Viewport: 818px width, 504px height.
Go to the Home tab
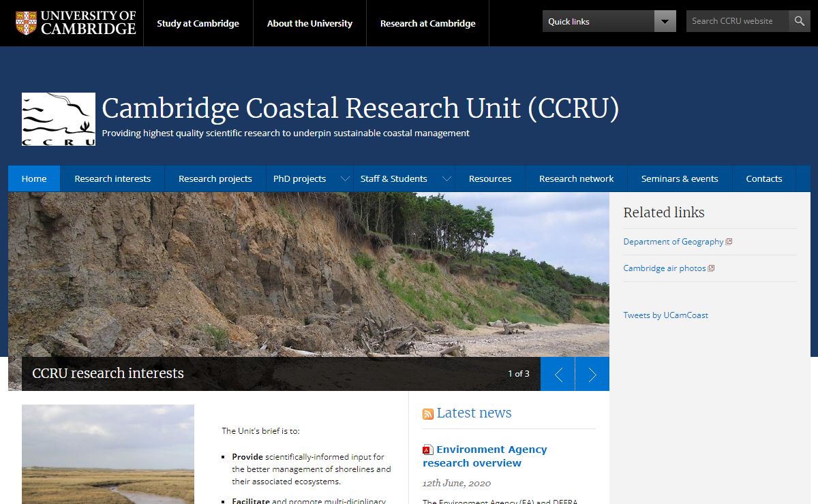pos(34,178)
